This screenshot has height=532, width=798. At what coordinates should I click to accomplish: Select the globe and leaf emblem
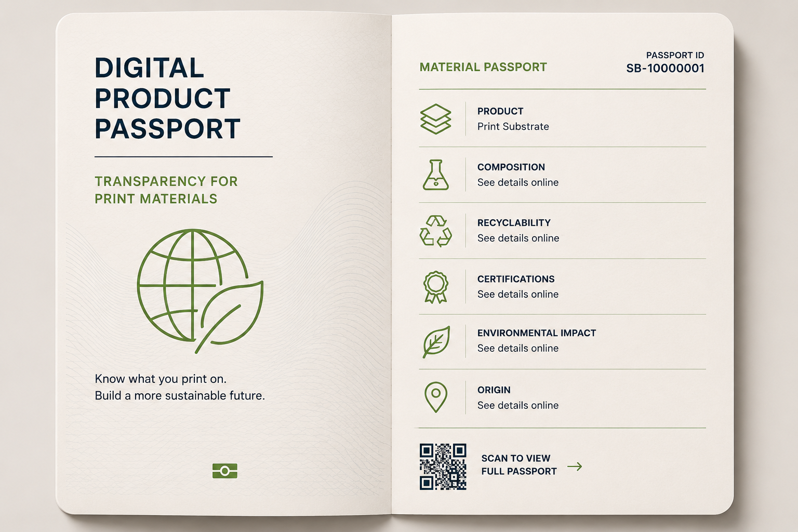[x=200, y=291]
